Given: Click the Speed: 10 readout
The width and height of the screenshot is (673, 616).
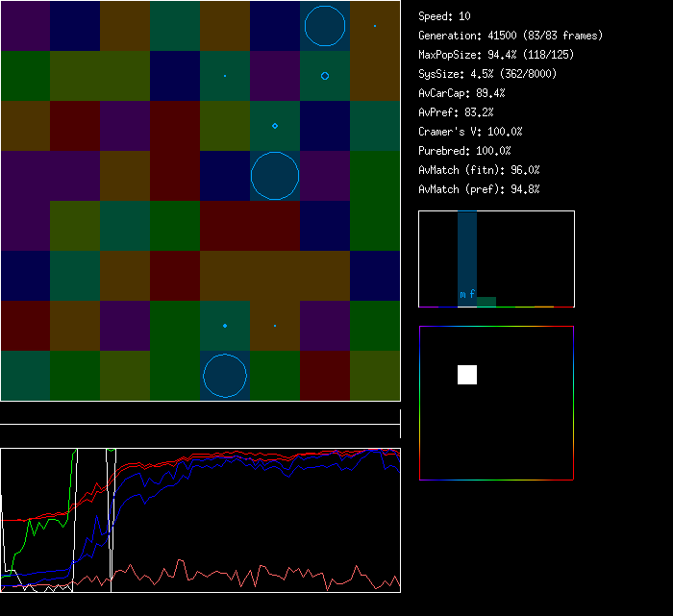Looking at the screenshot, I should pos(445,16).
